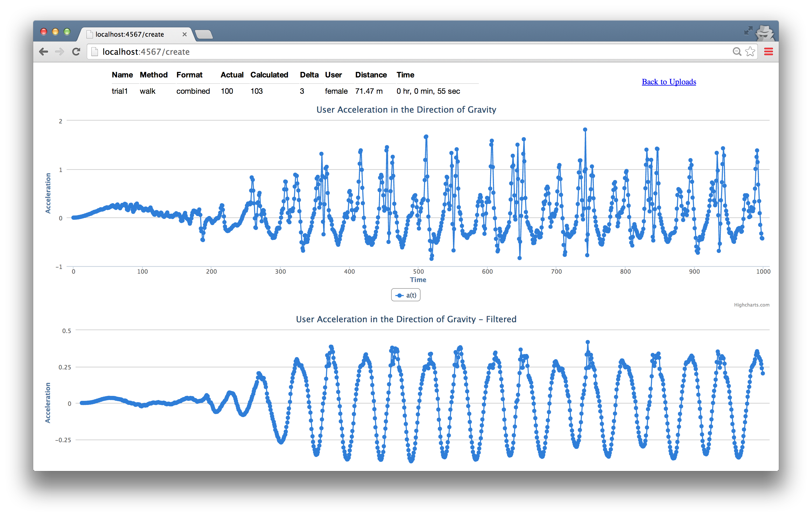The height and width of the screenshot is (517, 812).
Task: Visit the Highcharts.com credit link
Action: coord(752,305)
